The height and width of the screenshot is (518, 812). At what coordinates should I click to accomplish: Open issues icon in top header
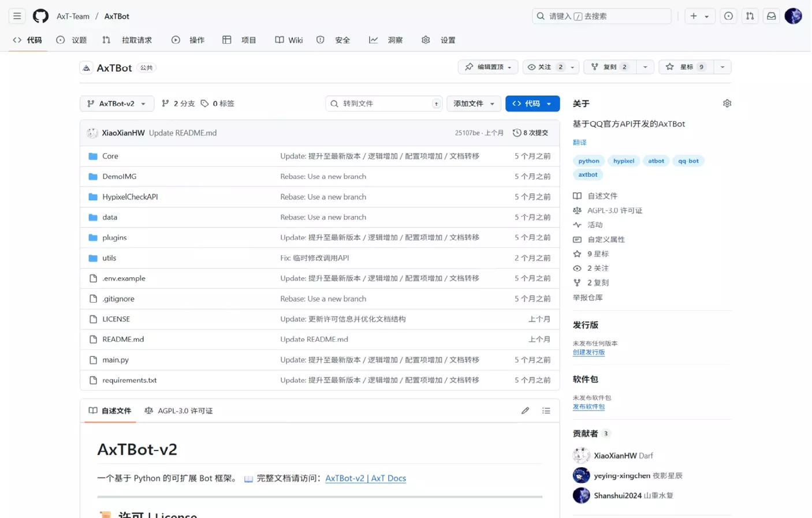coord(728,16)
